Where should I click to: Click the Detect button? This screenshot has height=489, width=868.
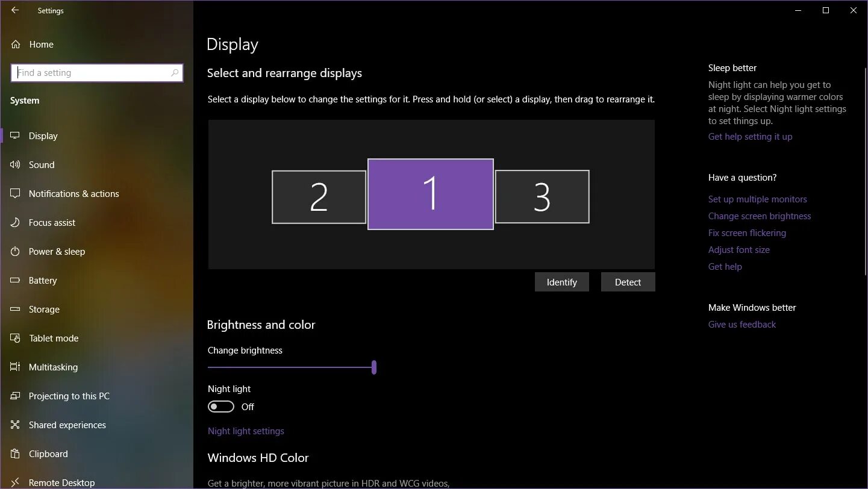628,282
